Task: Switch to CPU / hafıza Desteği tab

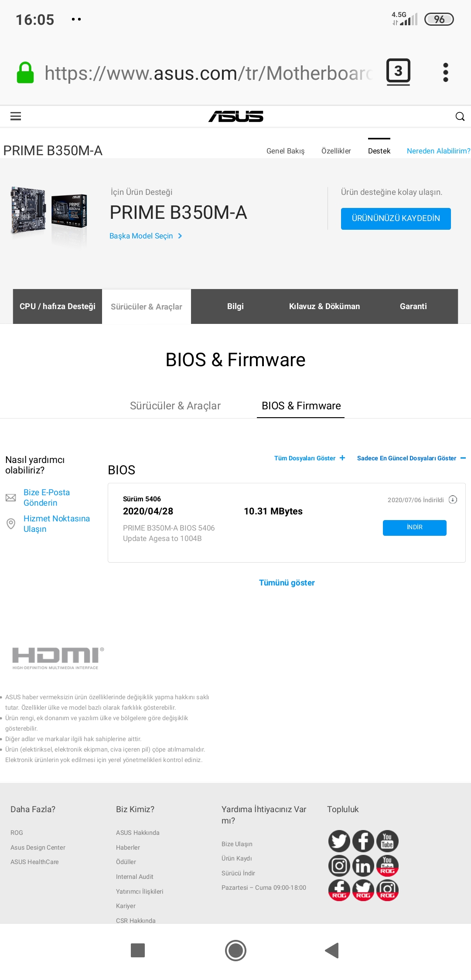Action: click(58, 306)
